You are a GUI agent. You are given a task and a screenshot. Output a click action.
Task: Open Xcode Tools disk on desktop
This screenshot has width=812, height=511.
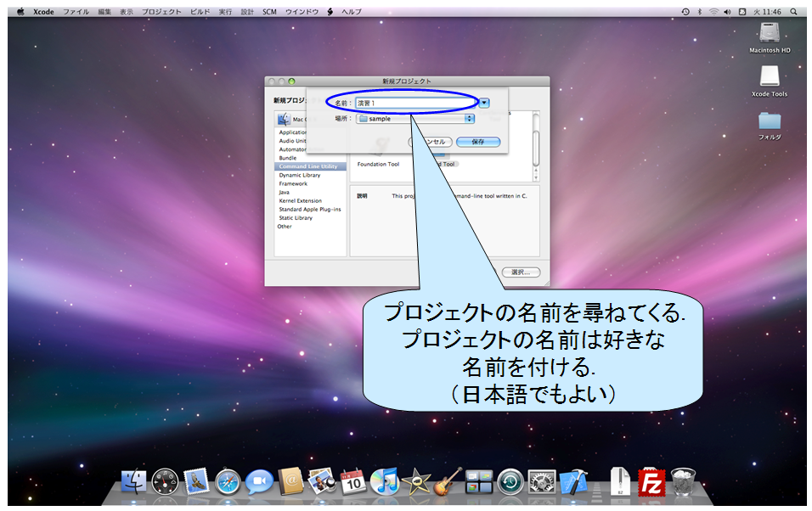[770, 81]
